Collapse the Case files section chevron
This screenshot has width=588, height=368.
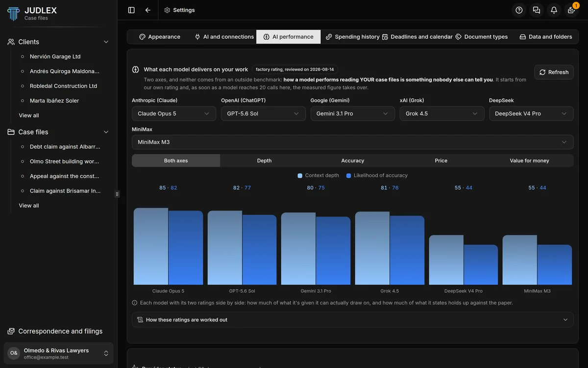tap(106, 132)
